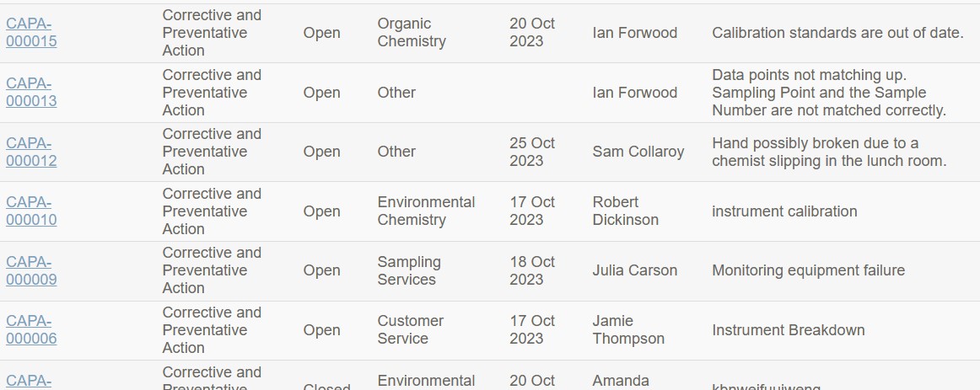Screen dimensions: 980x390
Task: Open the CAPA-000012 record link
Action: tap(31, 152)
